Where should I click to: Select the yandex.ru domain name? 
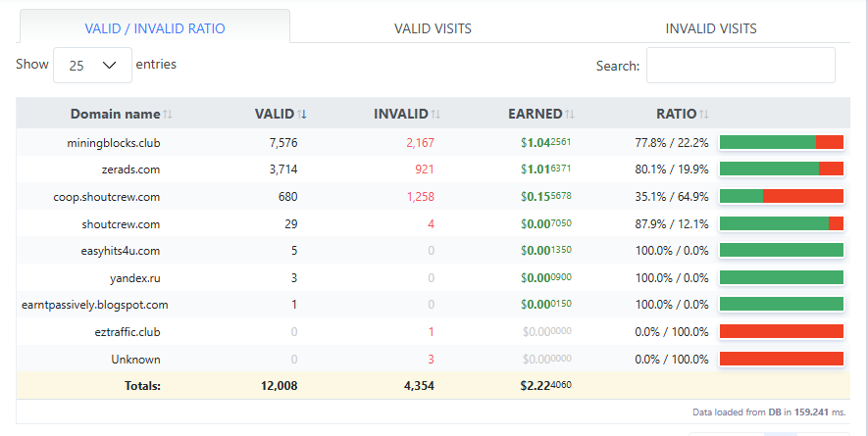coord(135,277)
